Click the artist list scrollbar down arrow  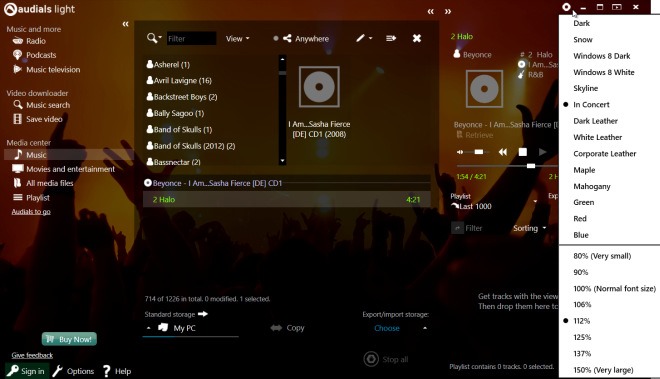click(282, 161)
